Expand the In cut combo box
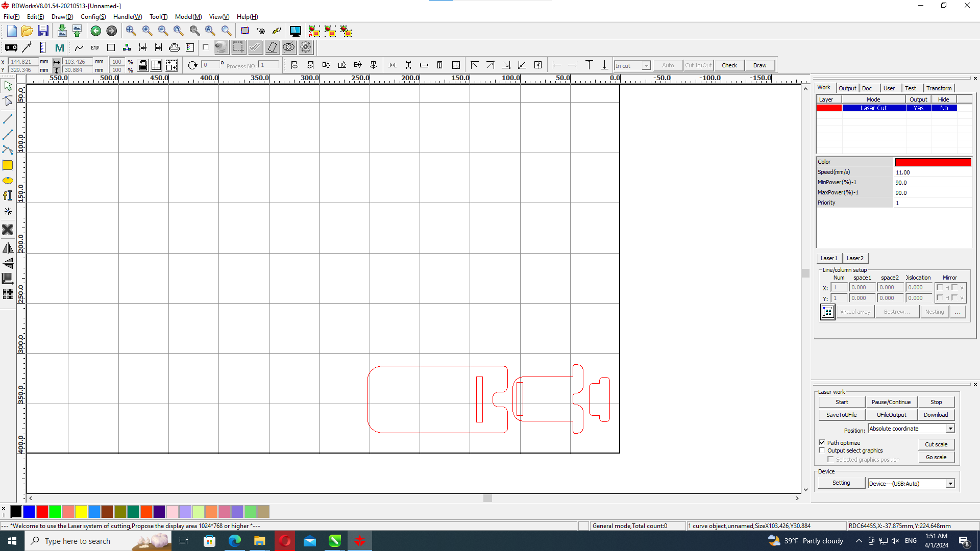Viewport: 980px width, 551px height. pyautogui.click(x=646, y=66)
